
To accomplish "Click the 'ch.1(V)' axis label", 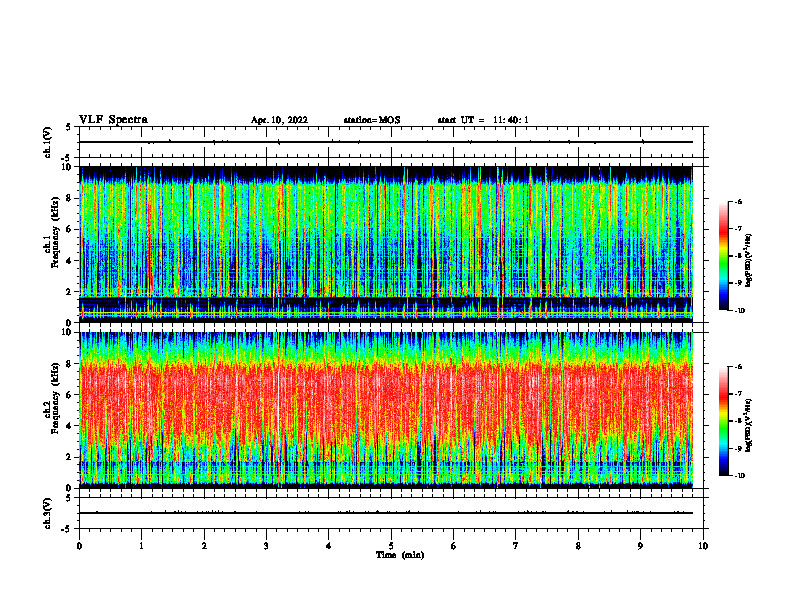I will click(x=48, y=142).
